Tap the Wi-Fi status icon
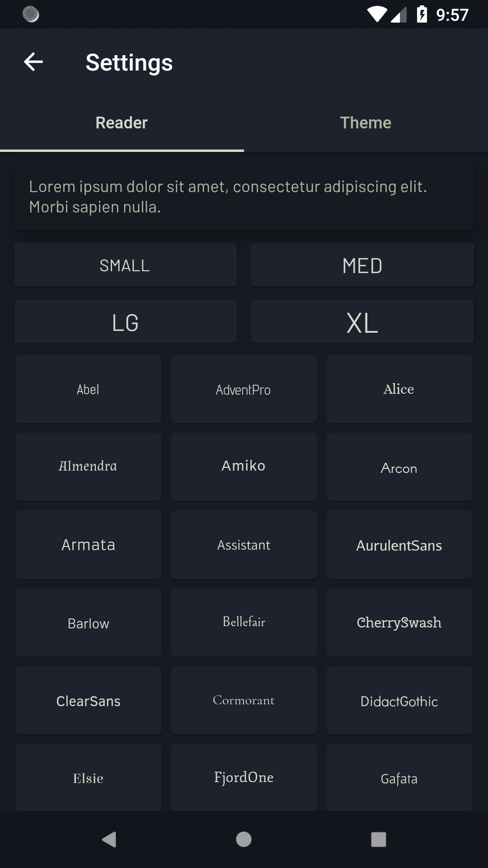The width and height of the screenshot is (488, 868). [376, 14]
